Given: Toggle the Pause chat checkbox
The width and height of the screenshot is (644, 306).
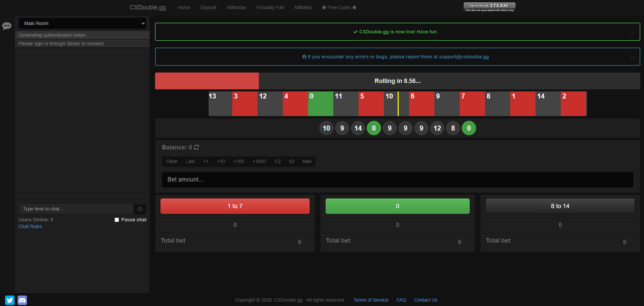Looking at the screenshot, I should 117,220.
